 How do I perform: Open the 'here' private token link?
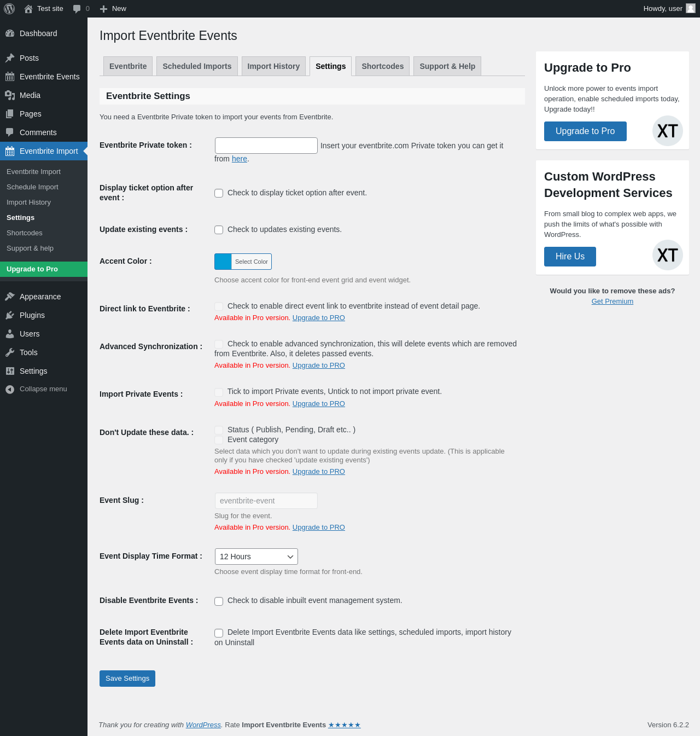[x=240, y=159]
